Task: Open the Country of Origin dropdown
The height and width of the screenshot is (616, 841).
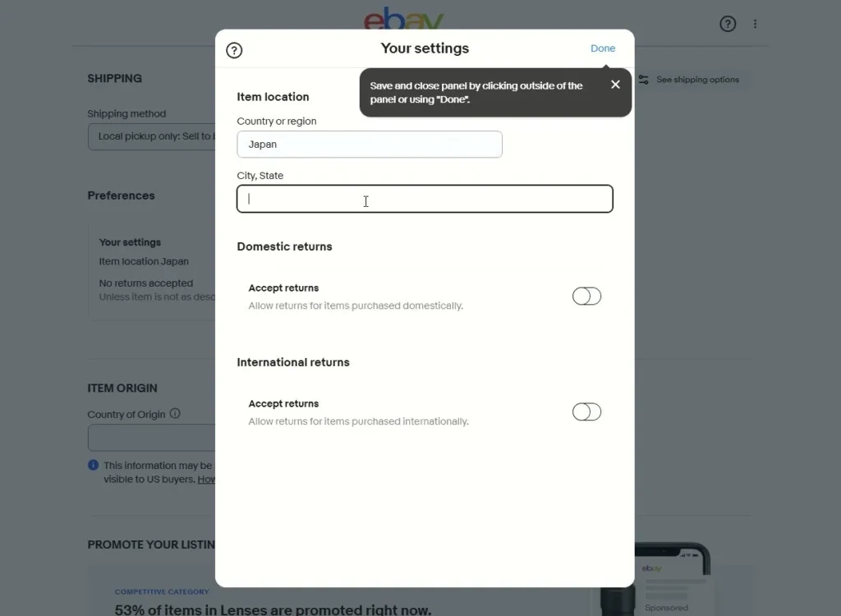Action: (151, 437)
